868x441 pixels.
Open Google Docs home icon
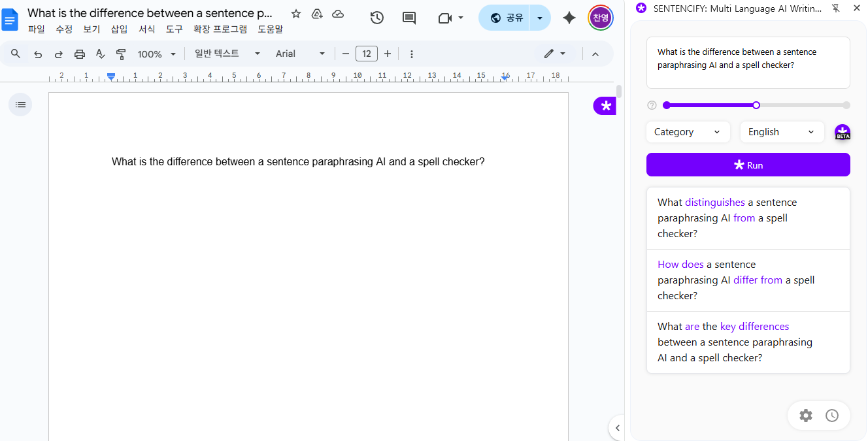pos(10,20)
